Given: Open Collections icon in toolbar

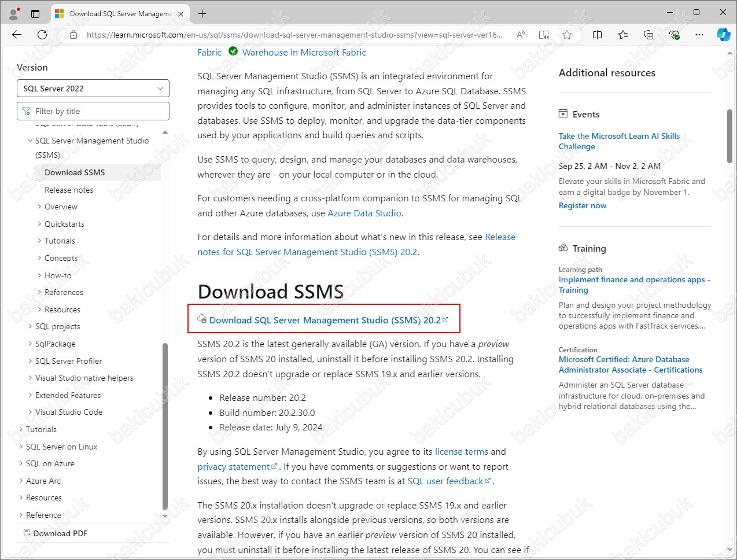Looking at the screenshot, I should coord(648,35).
